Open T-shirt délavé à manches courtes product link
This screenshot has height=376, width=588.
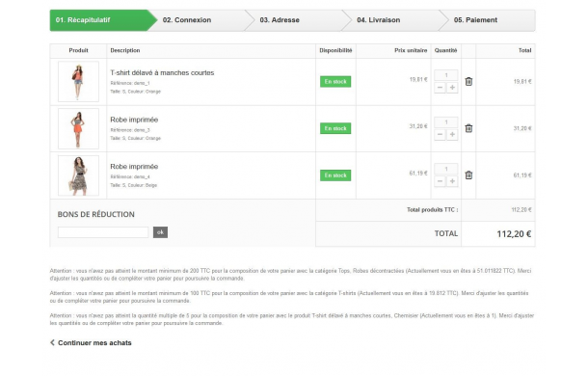click(x=162, y=73)
